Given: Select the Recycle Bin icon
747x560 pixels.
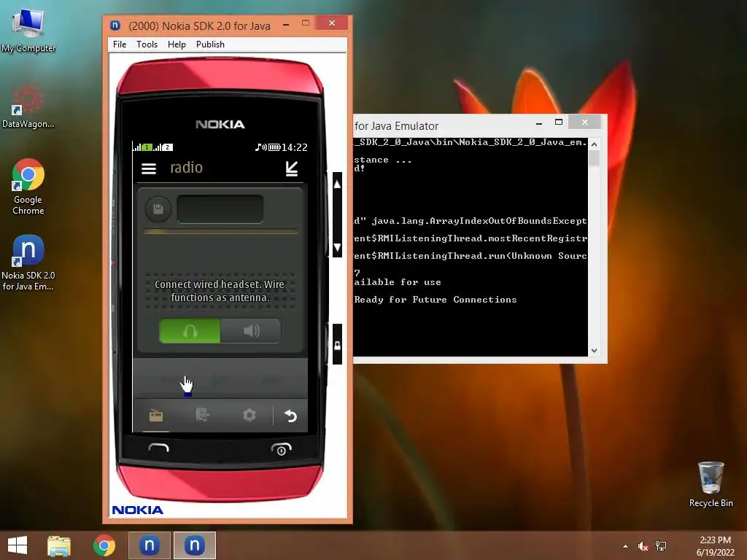Looking at the screenshot, I should click(711, 484).
